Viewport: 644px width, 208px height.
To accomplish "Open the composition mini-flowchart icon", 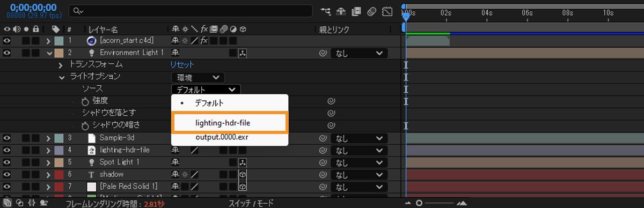I will pyautogui.click(x=325, y=11).
